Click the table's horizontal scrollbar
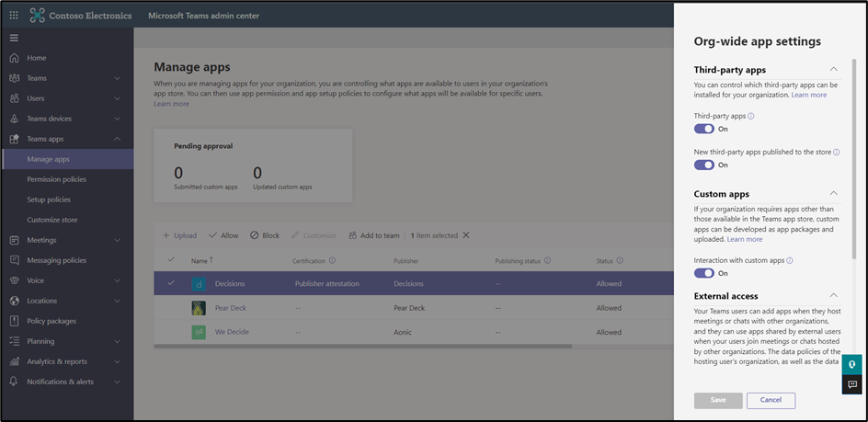Screen dimensions: 868x422 362,346
